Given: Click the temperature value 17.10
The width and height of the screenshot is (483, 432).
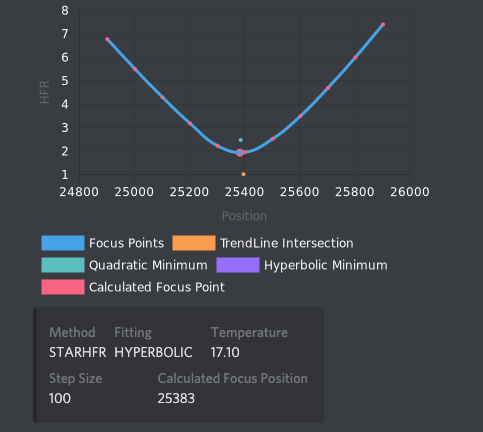Looking at the screenshot, I should (225, 352).
